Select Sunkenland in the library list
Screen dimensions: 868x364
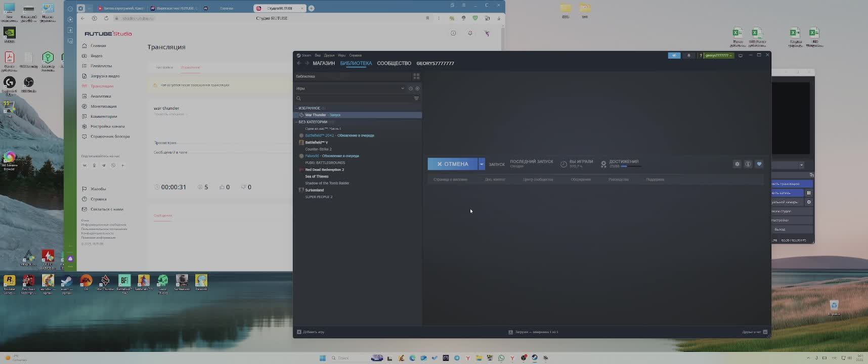(x=358, y=190)
